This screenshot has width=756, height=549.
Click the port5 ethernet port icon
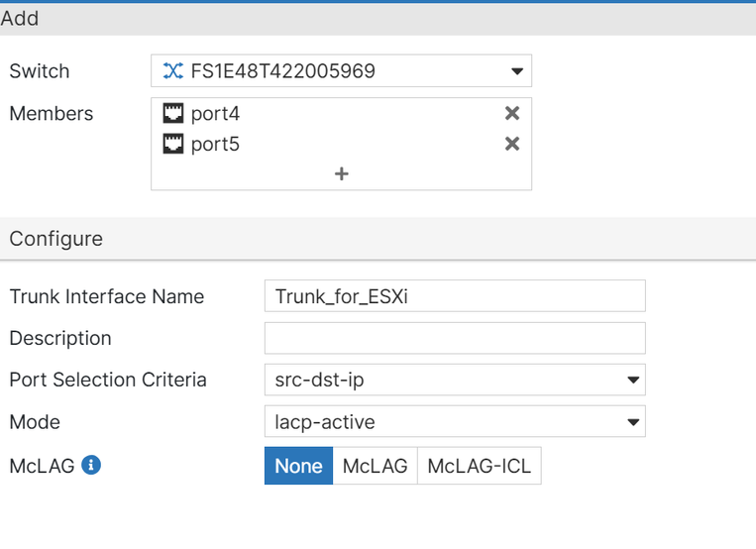[x=173, y=144]
